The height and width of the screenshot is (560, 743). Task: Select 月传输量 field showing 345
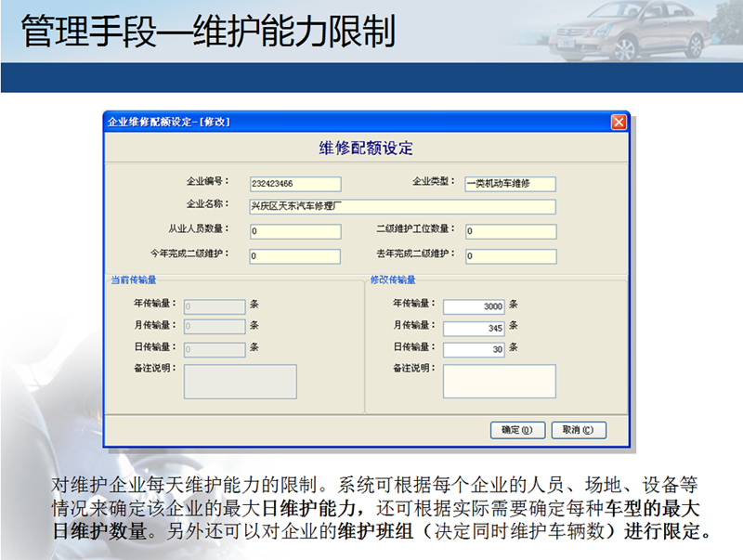click(474, 328)
